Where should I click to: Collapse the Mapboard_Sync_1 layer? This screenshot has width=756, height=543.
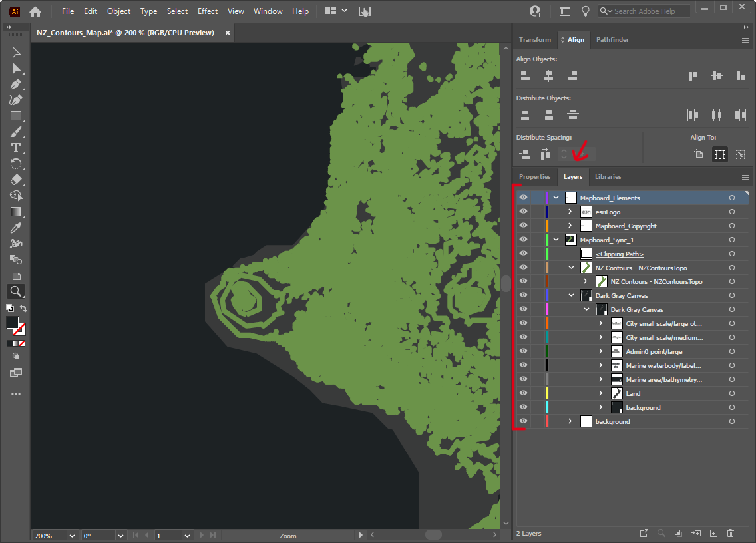point(556,240)
